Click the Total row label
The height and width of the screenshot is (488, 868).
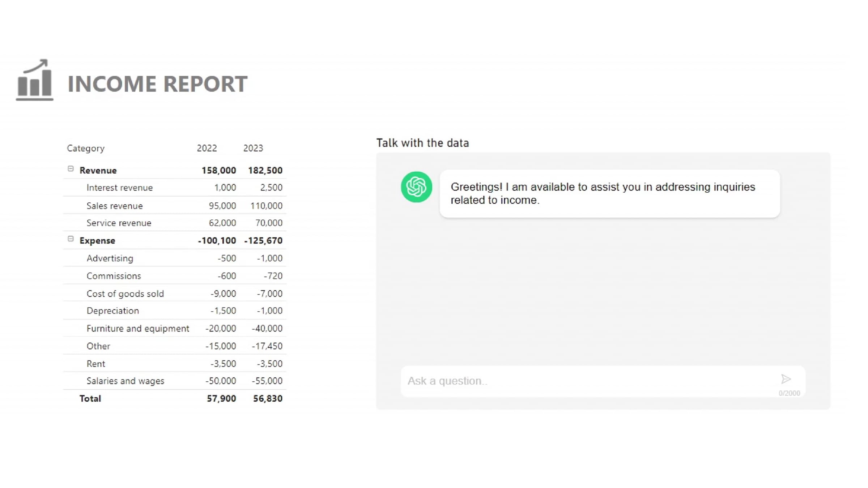(x=90, y=399)
